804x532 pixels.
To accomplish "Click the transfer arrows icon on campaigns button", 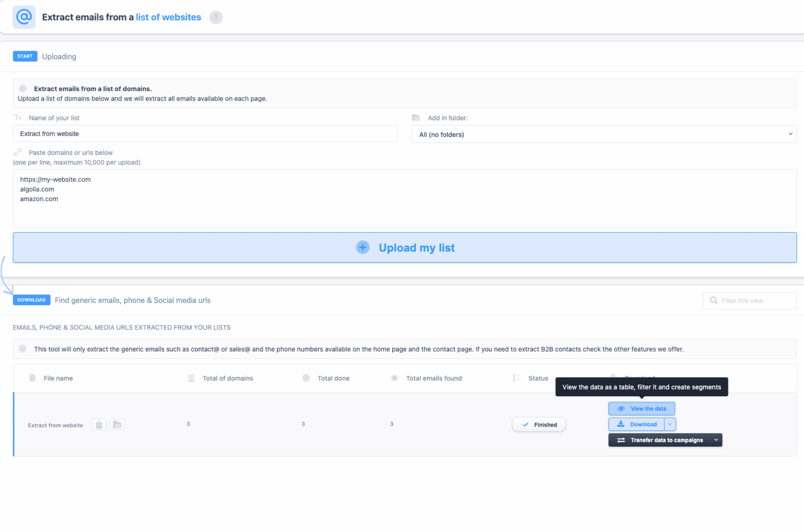I will point(621,440).
